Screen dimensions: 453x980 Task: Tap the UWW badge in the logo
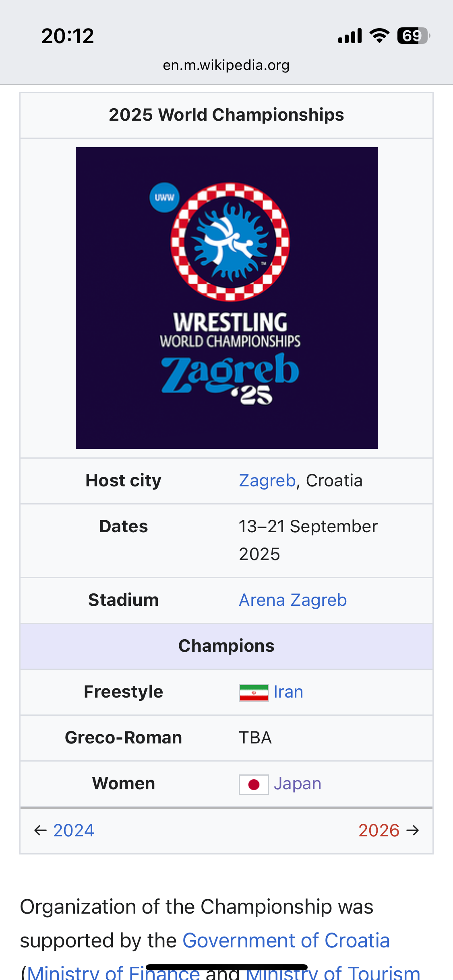[x=164, y=198]
